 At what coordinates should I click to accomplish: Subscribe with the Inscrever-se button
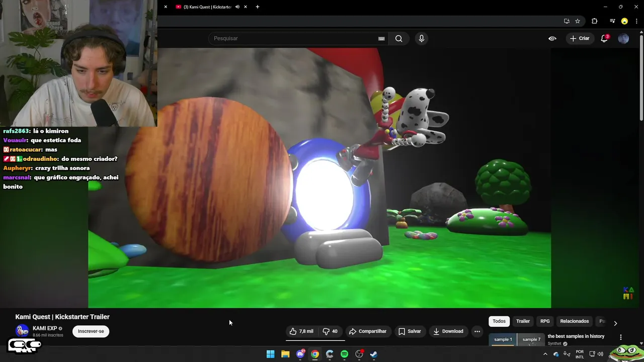tap(91, 331)
